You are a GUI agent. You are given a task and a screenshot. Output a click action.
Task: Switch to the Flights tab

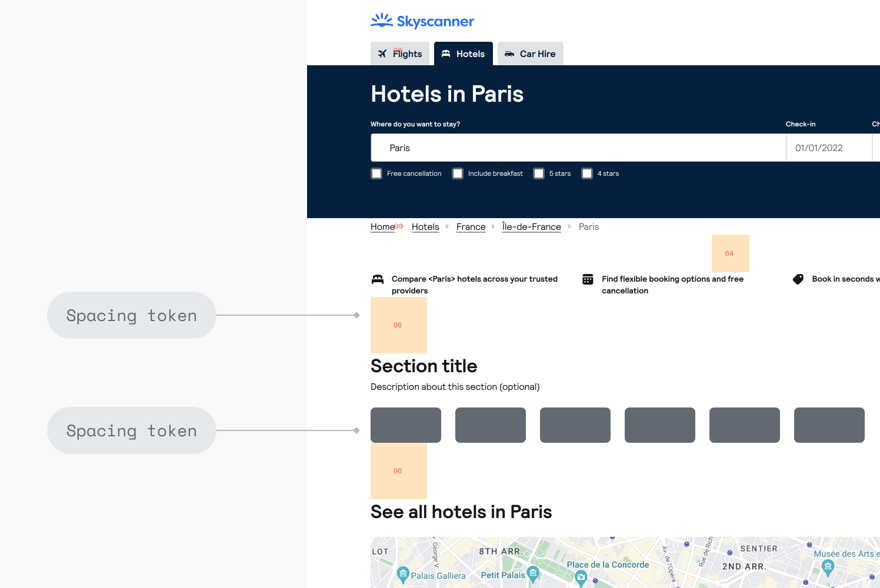(x=400, y=54)
